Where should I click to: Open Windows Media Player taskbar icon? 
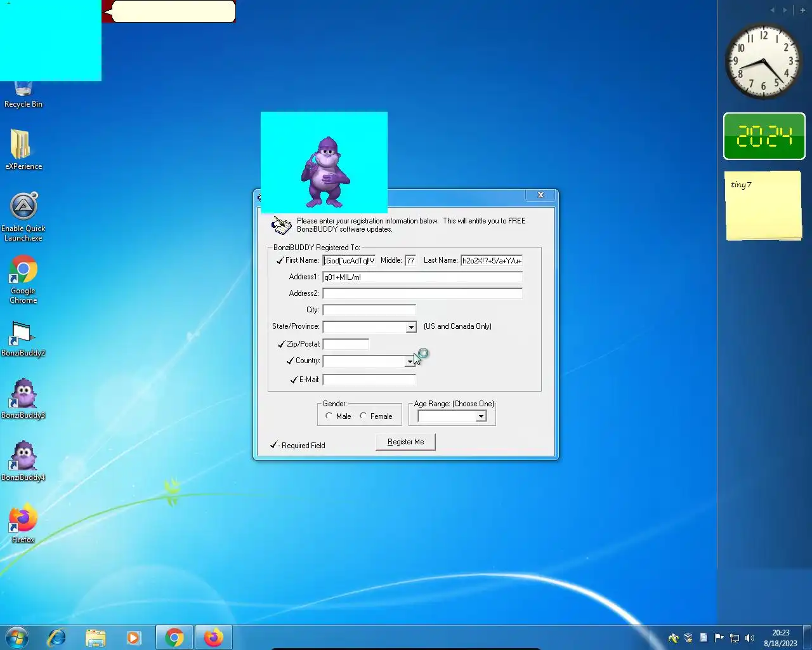click(x=133, y=637)
